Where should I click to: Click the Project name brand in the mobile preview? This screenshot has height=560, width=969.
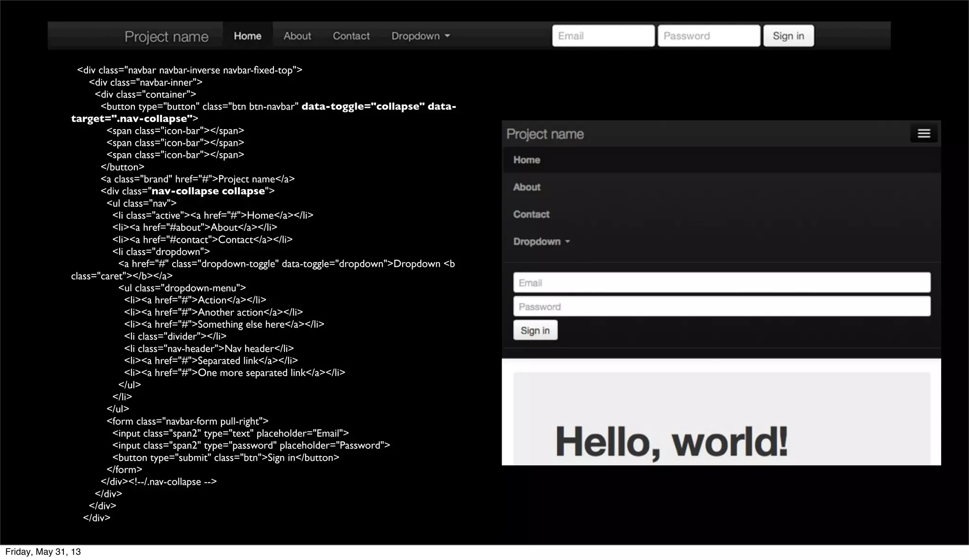545,134
